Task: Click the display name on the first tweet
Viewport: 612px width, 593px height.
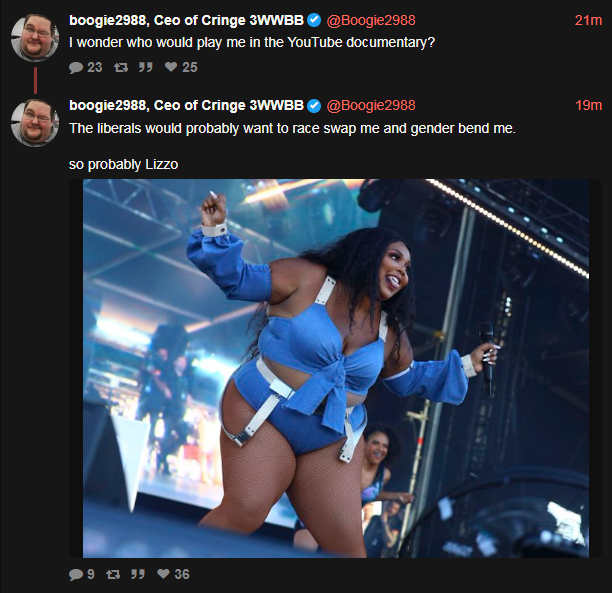Action: click(186, 20)
